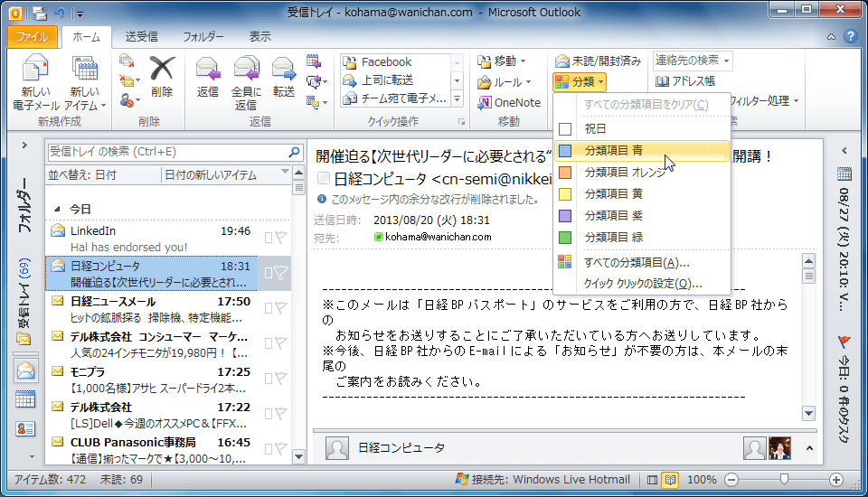Viewport: 868px width, 497px height.
Task: Switch to the フォルダー tab
Action: [203, 36]
